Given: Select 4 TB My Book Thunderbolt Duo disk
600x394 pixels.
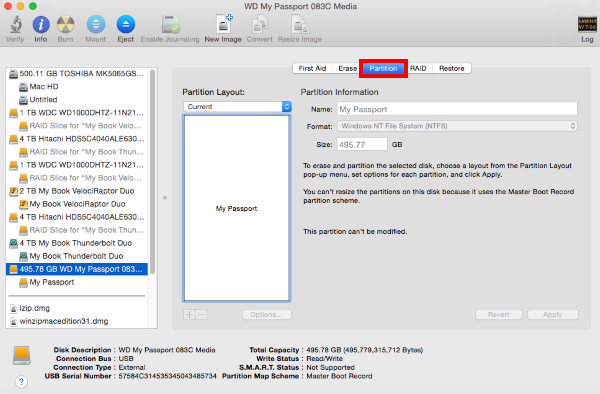Looking at the screenshot, I should pyautogui.click(x=77, y=243).
